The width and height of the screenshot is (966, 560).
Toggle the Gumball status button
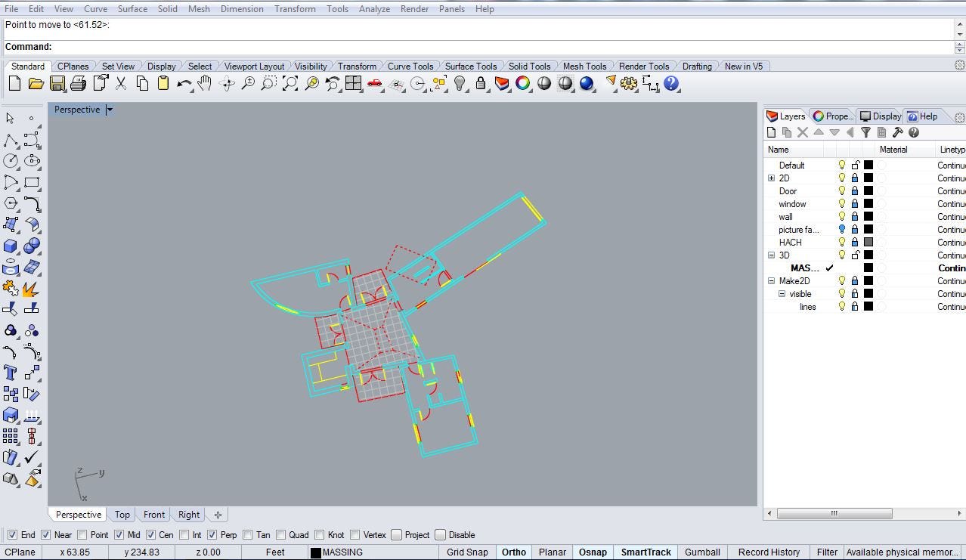(x=702, y=552)
